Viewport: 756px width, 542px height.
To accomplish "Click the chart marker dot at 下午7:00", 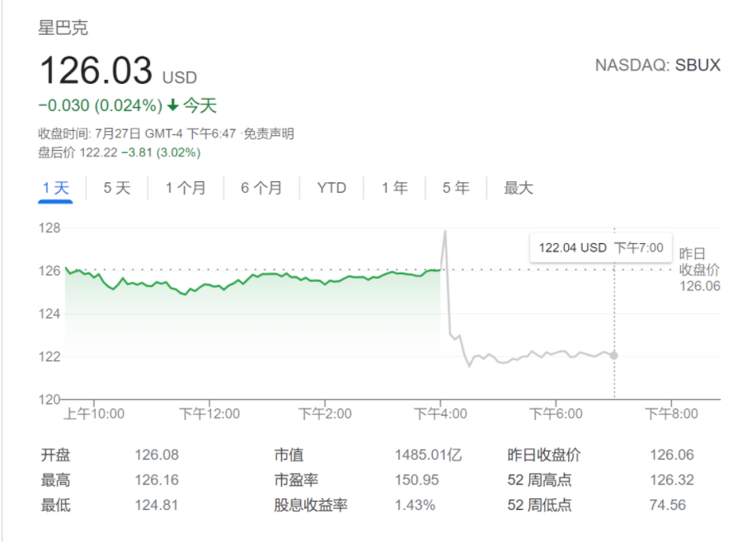I will pos(613,356).
